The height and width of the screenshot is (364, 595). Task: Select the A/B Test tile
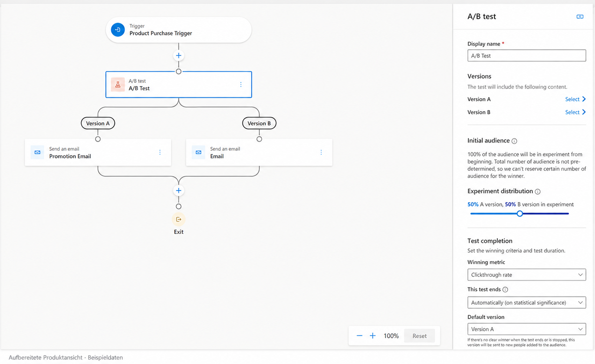pos(178,85)
